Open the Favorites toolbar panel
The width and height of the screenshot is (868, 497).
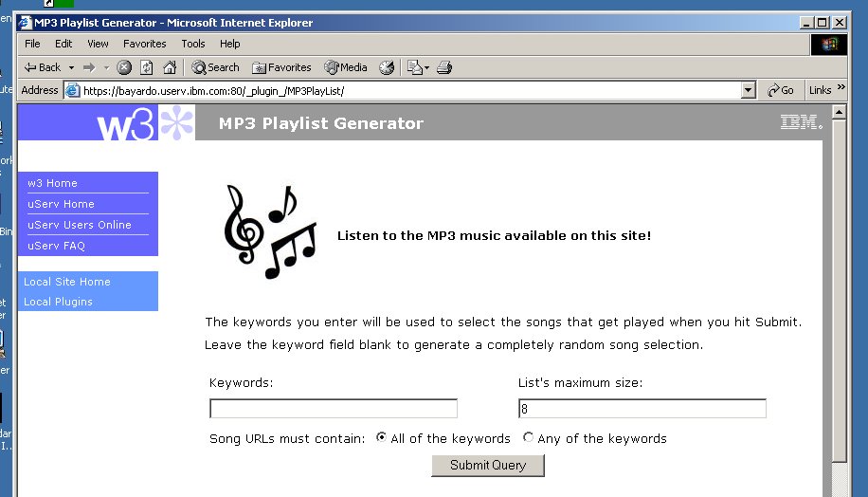pos(281,67)
